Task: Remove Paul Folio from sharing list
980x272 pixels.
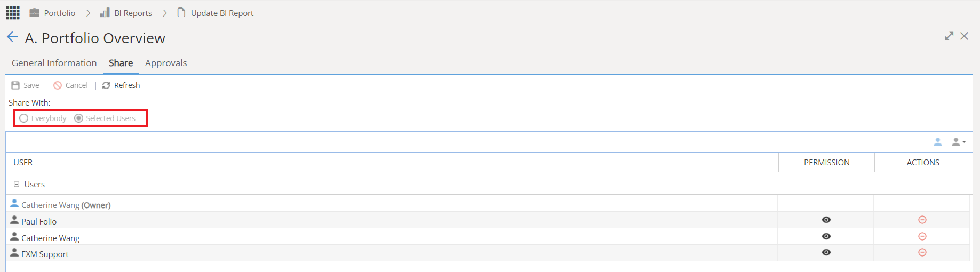Action: (922, 220)
